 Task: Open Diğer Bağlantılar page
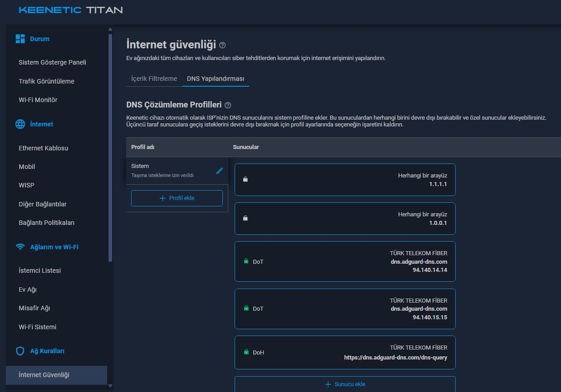pyautogui.click(x=42, y=204)
